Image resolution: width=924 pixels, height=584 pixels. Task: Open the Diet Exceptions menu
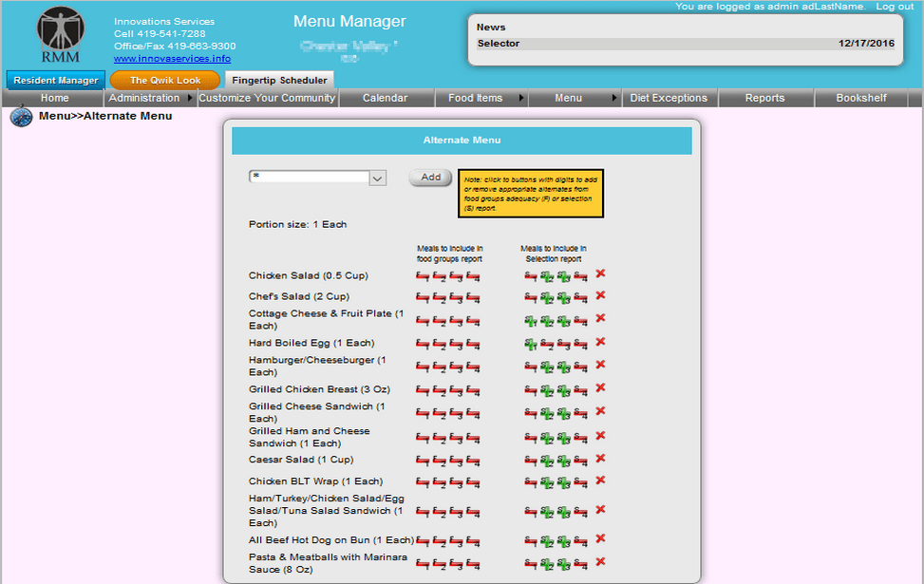[670, 97]
